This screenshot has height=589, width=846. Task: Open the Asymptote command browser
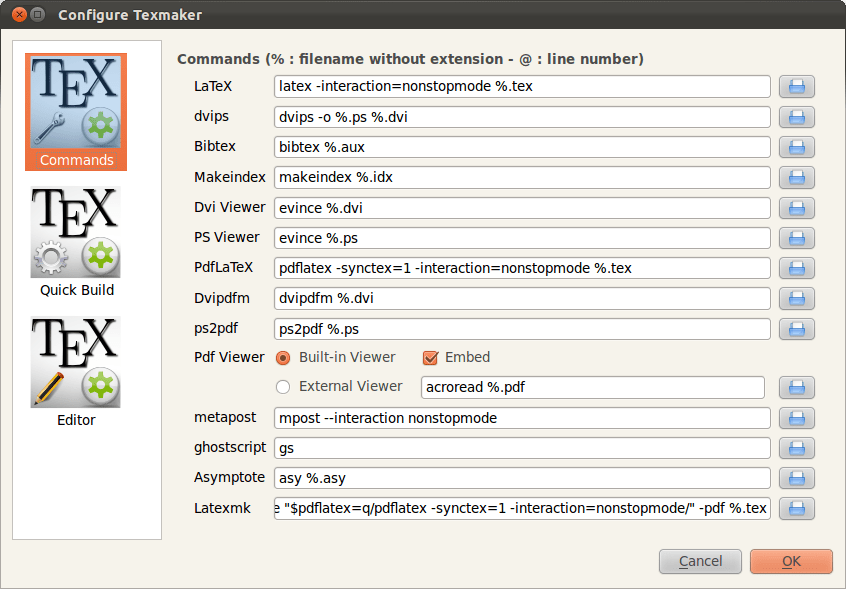click(797, 478)
